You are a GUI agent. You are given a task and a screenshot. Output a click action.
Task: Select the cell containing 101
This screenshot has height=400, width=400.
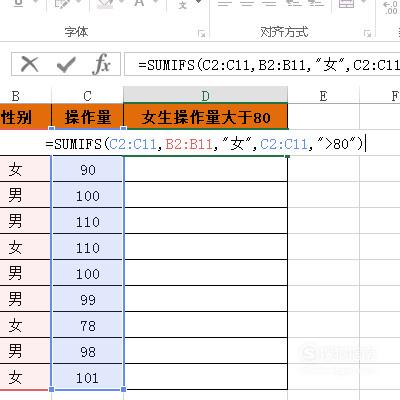tap(88, 378)
